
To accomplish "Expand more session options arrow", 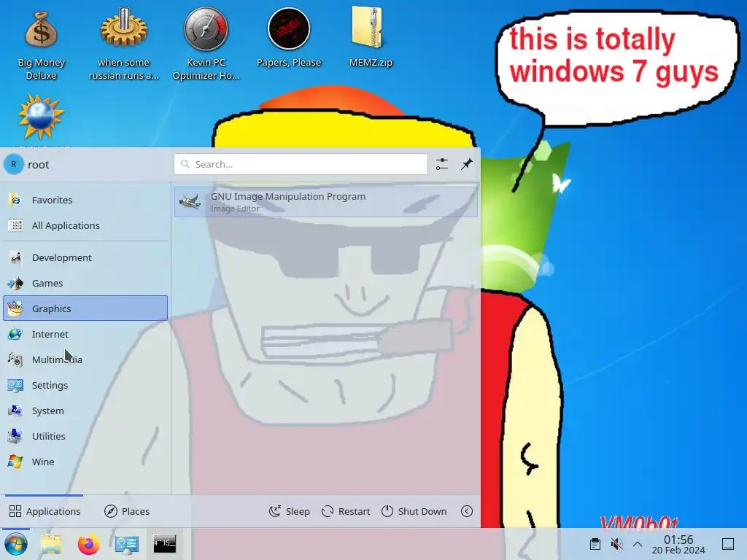I will 467,511.
